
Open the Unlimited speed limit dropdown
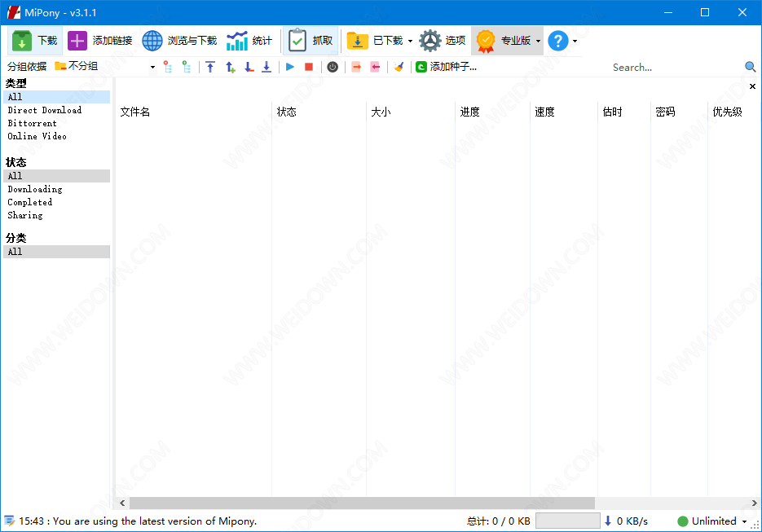[x=745, y=521]
